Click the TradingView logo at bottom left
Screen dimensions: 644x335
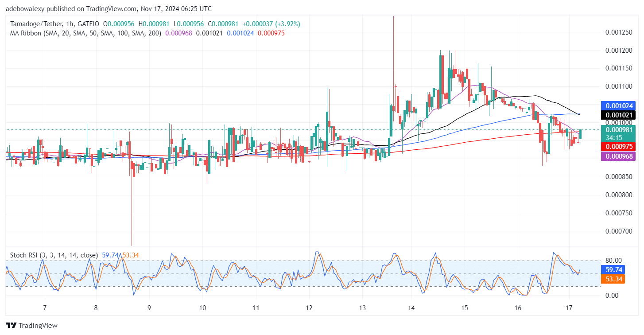click(31, 326)
